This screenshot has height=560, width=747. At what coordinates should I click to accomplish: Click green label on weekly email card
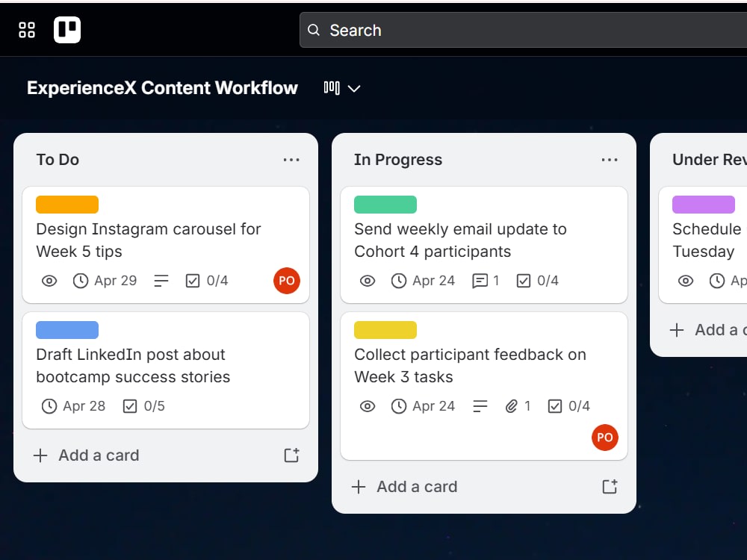pos(385,205)
